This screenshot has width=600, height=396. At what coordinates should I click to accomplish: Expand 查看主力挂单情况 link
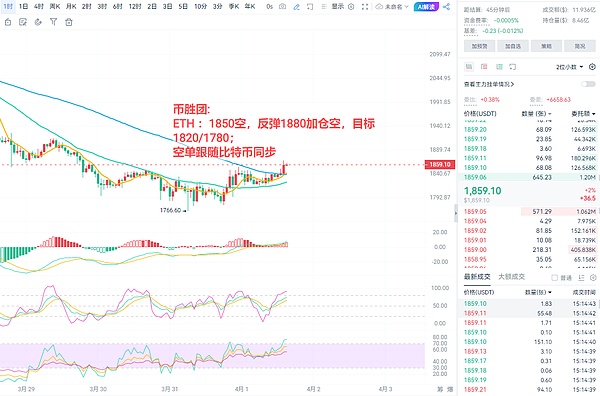tap(489, 84)
